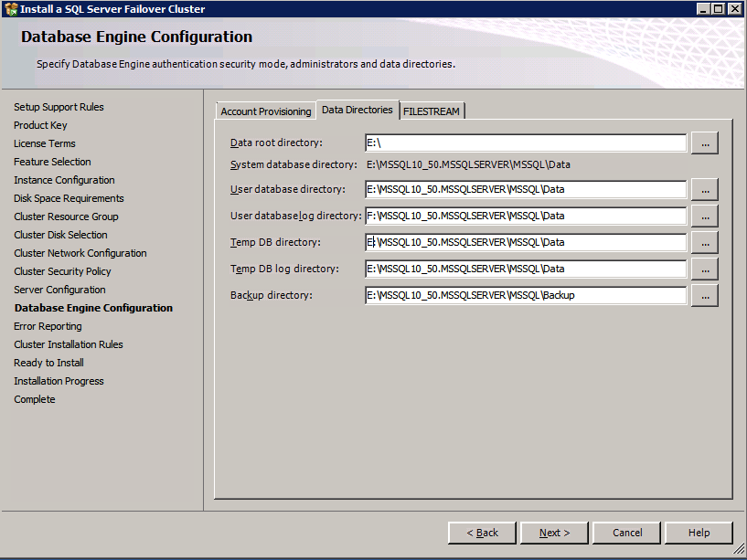The height and width of the screenshot is (560, 747).
Task: Click Cluster Disk Selection step
Action: click(x=60, y=235)
